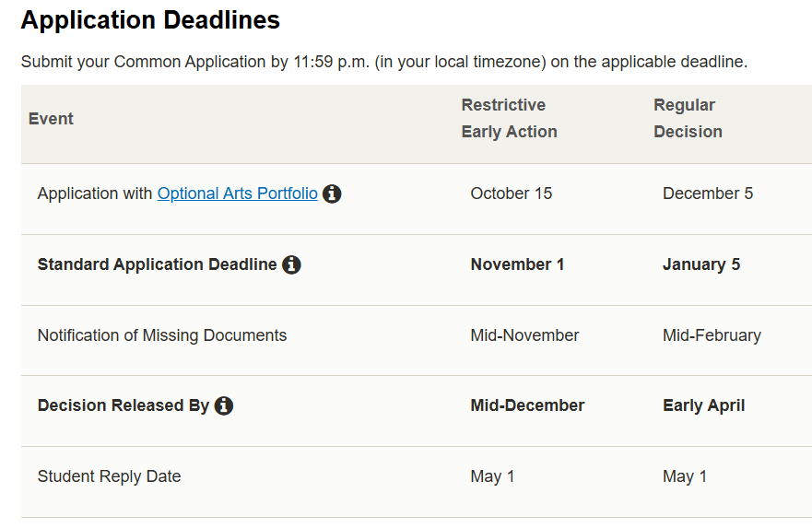Click info icon beside Optional Arts Portfolio
Image resolution: width=812 pixels, height=528 pixels.
332,194
